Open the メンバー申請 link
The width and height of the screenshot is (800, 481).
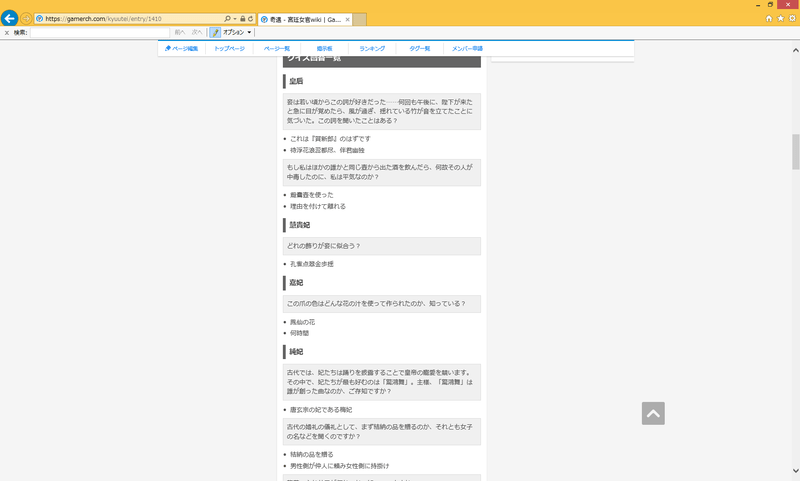coord(467,48)
